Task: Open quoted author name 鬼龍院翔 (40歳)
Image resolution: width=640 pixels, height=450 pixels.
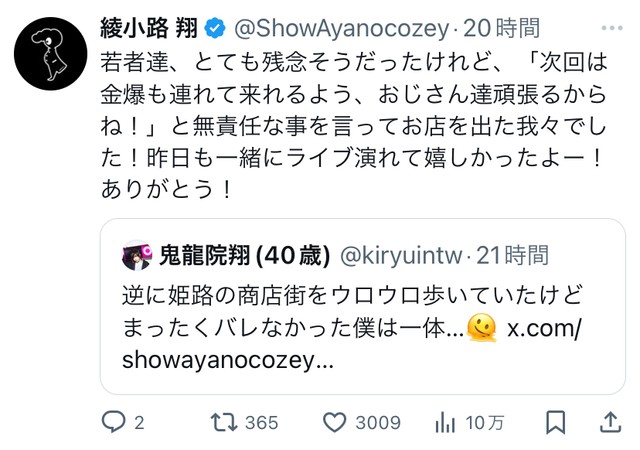Action: [244, 256]
